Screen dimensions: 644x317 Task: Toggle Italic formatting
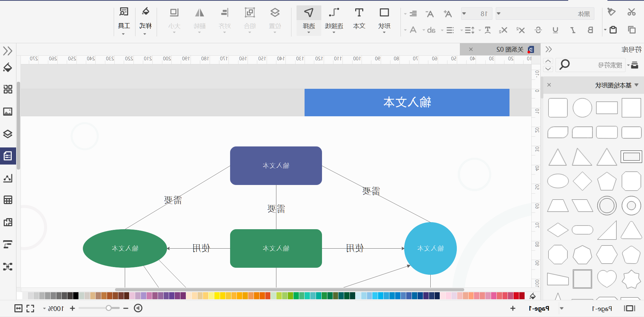[x=573, y=30]
